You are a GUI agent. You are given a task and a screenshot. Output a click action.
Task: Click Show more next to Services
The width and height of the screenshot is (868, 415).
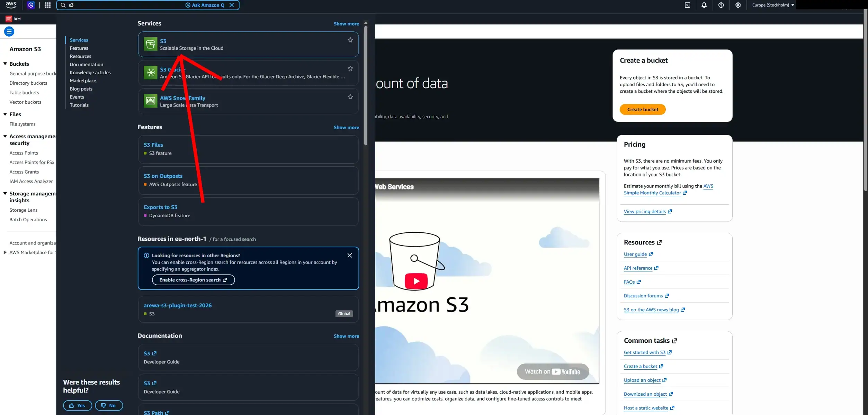coord(346,24)
